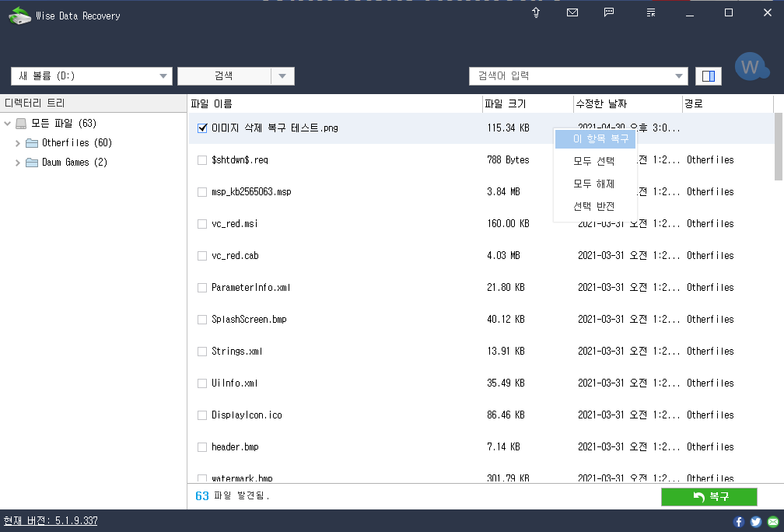Click the email icon at the bottom right

tap(774, 521)
